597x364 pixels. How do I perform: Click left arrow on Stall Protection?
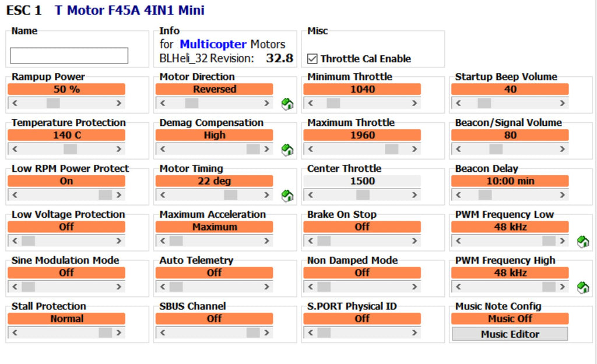pos(15,333)
